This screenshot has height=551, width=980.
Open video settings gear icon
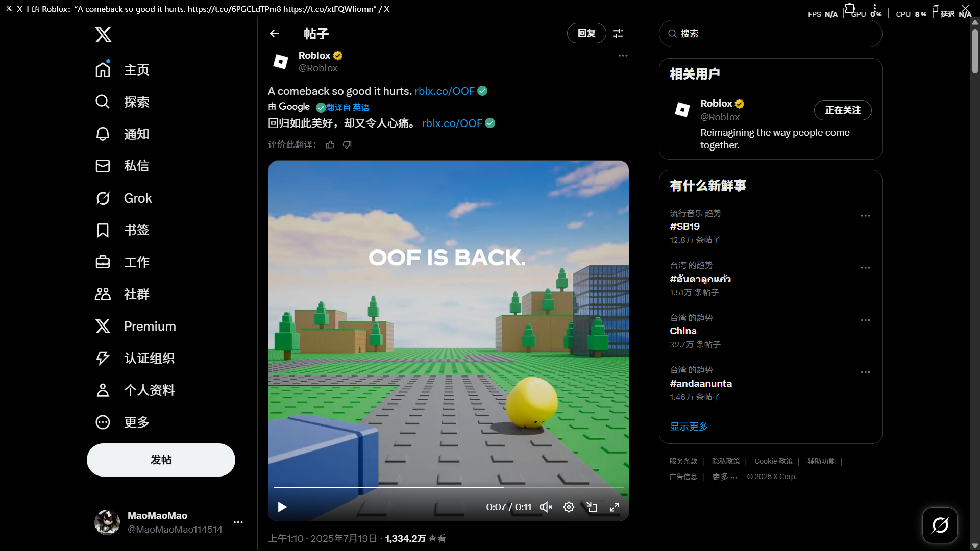pyautogui.click(x=569, y=507)
